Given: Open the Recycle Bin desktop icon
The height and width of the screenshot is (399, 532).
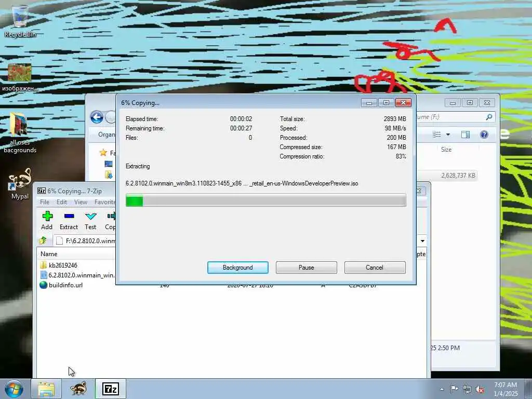Looking at the screenshot, I should pos(20,21).
